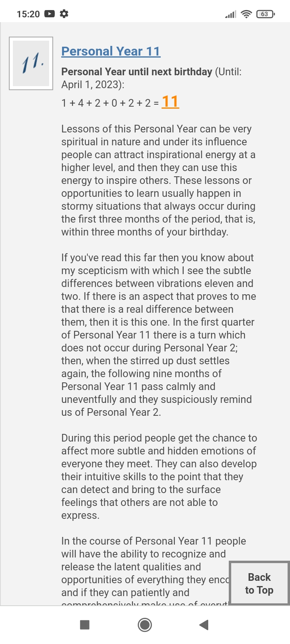Click the paragraph starting 'In the course of Personal Year 11'
This screenshot has height=644, width=290.
145,570
